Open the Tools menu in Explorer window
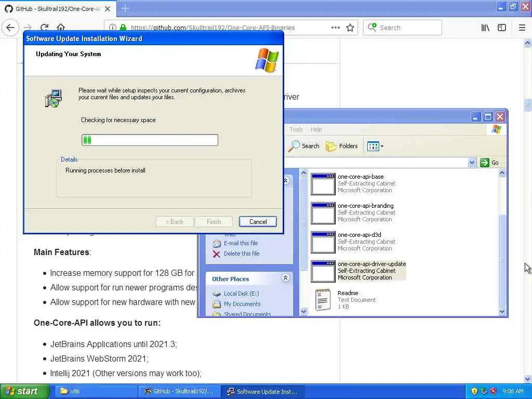 pyautogui.click(x=296, y=129)
